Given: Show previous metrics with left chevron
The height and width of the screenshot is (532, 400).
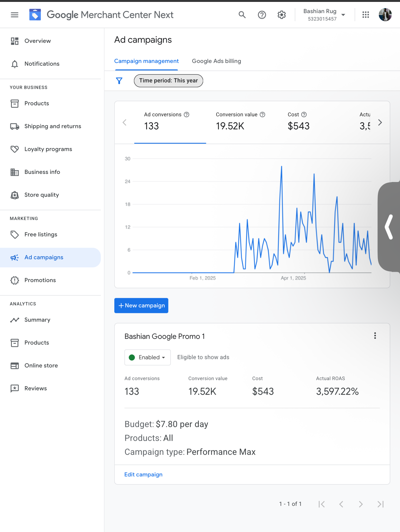Looking at the screenshot, I should [125, 122].
